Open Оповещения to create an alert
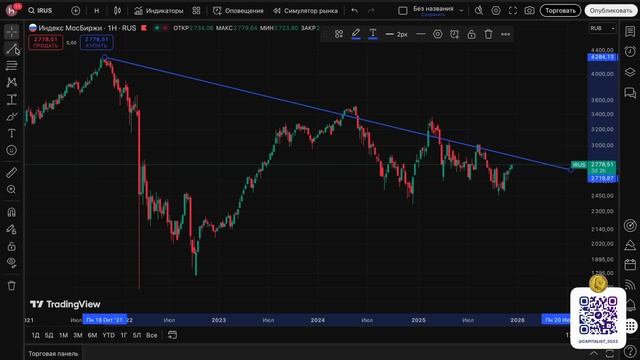The width and height of the screenshot is (640, 360). [238, 11]
